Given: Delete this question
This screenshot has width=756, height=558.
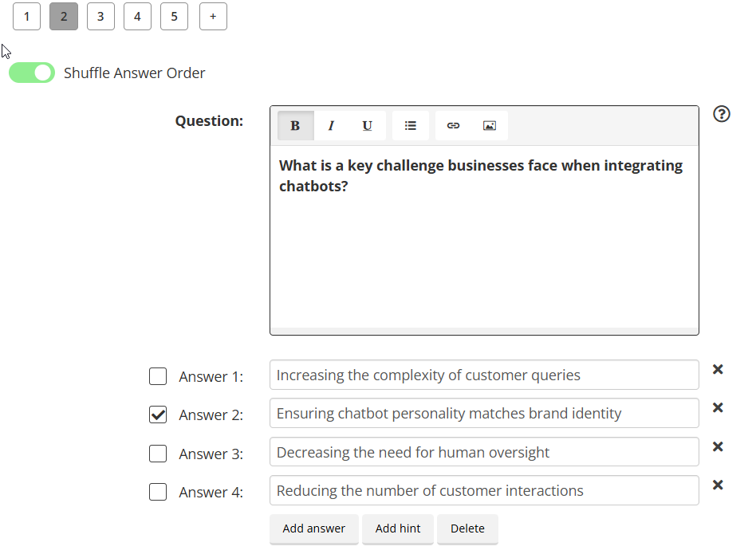Looking at the screenshot, I should [467, 529].
